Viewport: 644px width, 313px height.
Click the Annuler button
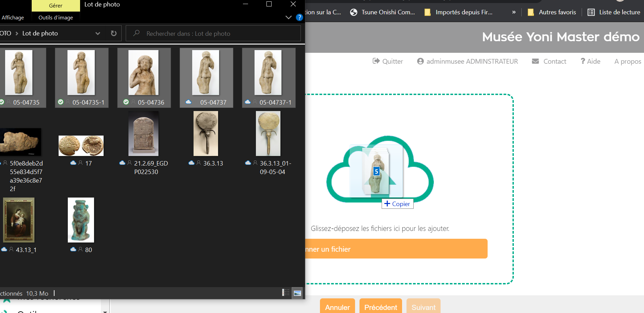pos(337,307)
